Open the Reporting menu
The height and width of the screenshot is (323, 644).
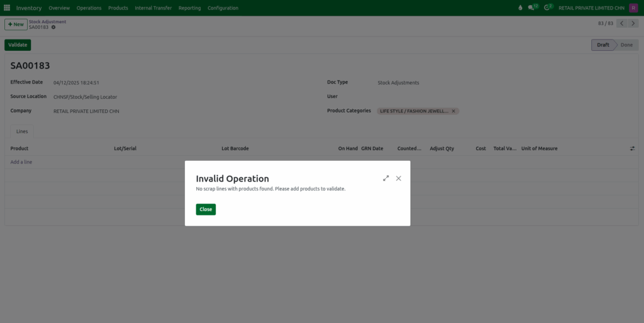[190, 8]
